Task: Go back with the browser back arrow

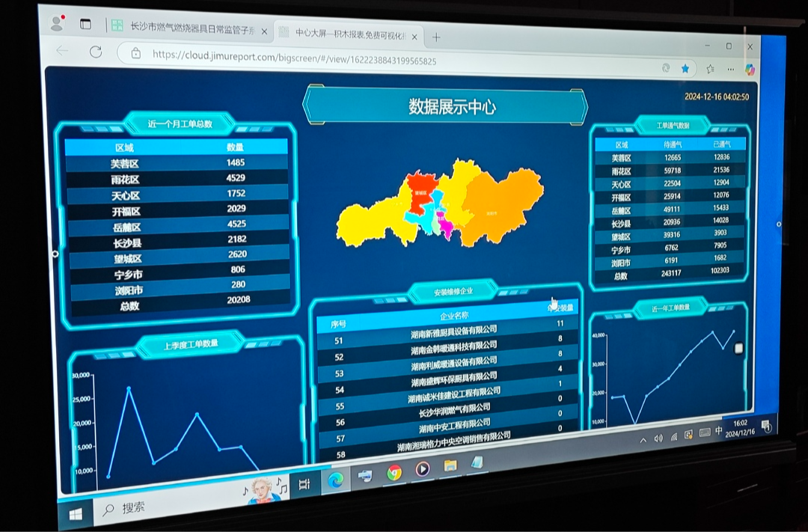Action: [62, 51]
